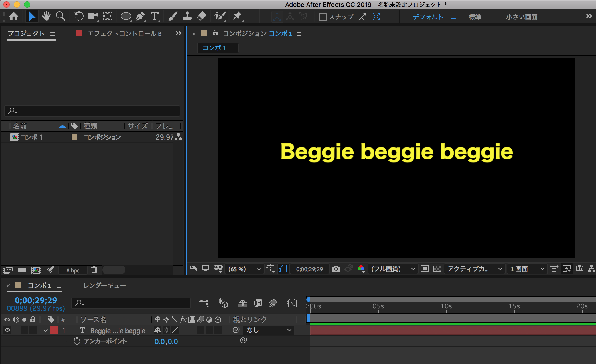Collapse the Beggie layer properties twirl

45,331
